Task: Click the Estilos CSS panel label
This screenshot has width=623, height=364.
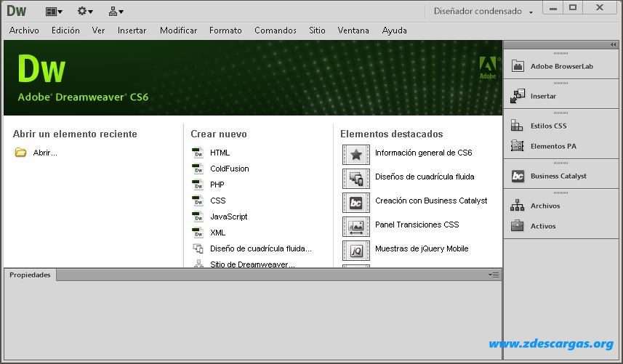Action: point(548,126)
